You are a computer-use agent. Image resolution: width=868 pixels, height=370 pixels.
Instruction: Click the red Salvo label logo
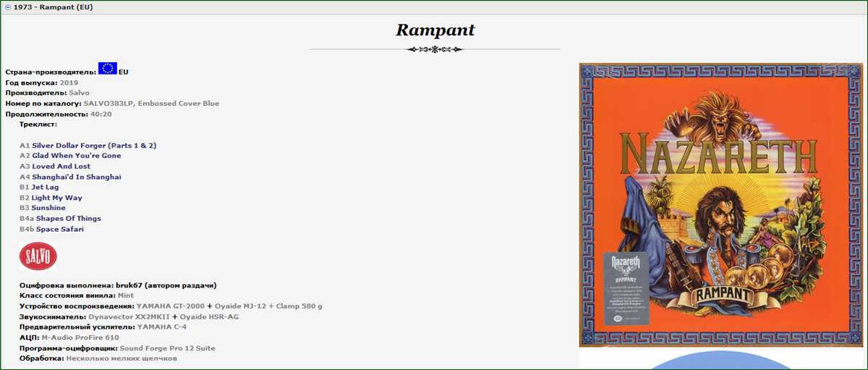[38, 256]
